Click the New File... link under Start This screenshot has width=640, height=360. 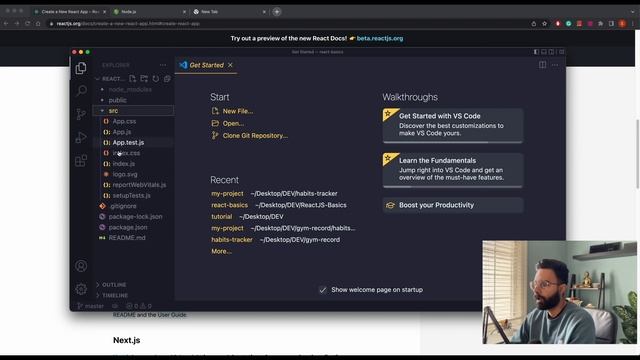click(x=232, y=111)
